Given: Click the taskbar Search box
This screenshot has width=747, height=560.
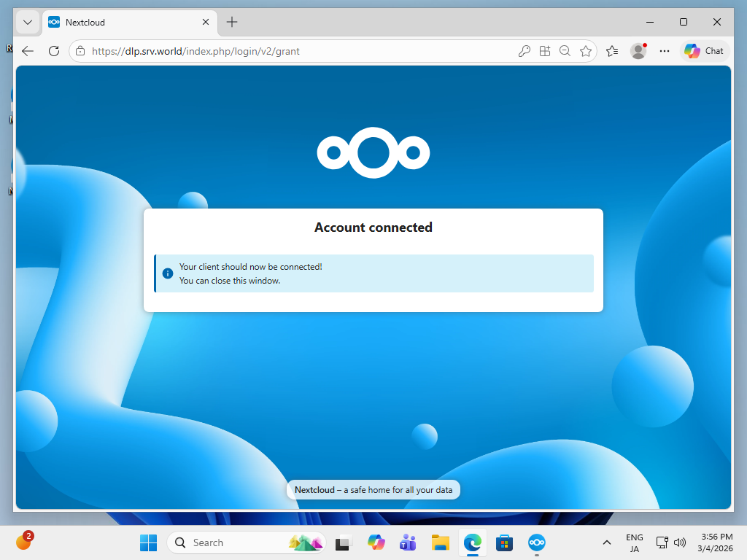Looking at the screenshot, I should tap(247, 542).
